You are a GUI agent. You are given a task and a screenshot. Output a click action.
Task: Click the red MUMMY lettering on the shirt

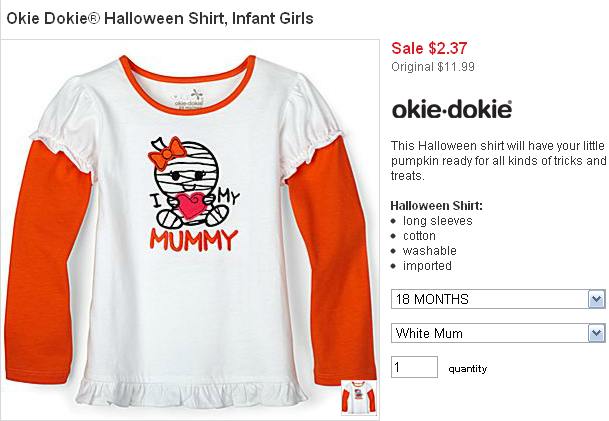click(194, 240)
